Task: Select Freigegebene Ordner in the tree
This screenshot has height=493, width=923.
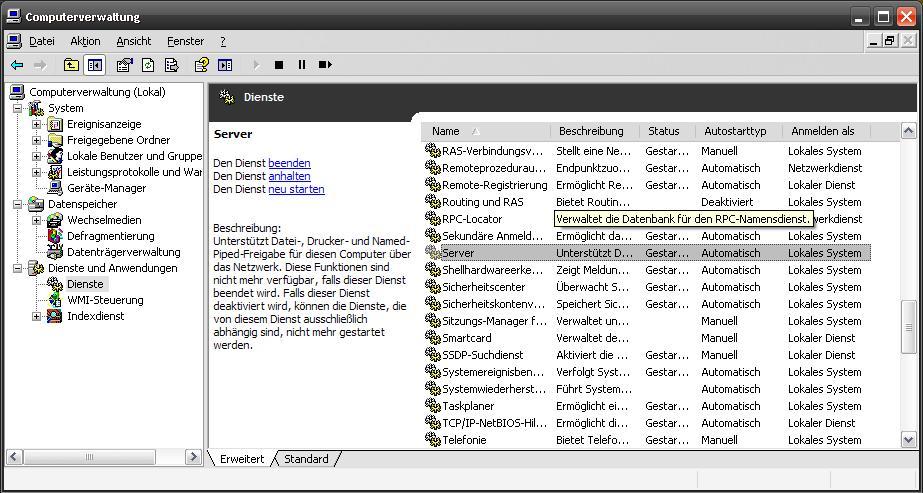Action: click(118, 140)
